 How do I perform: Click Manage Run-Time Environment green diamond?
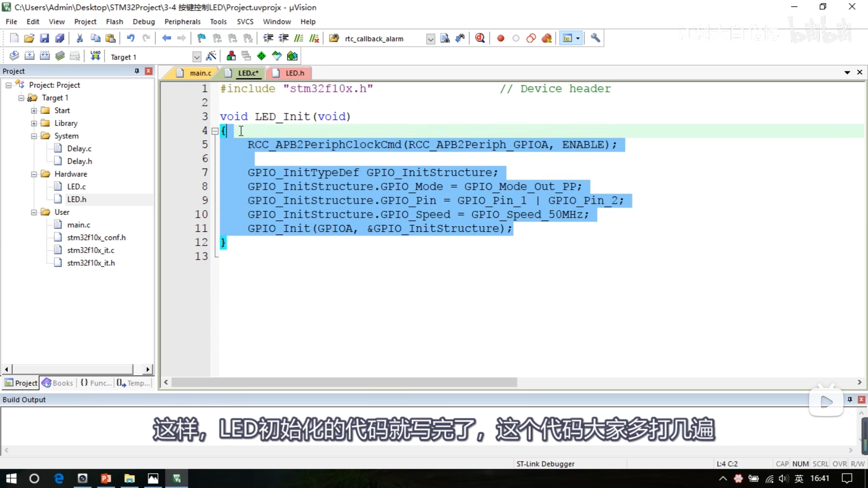pos(261,56)
